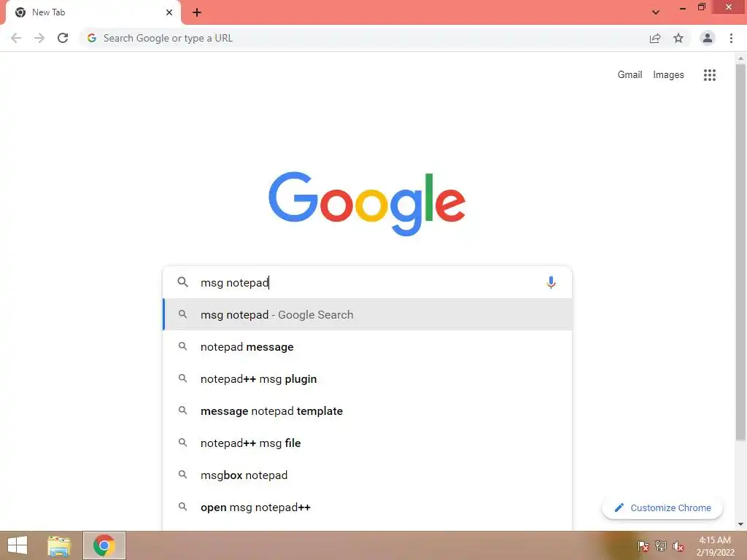Click the page vertical scrollbar thumb

click(740, 252)
